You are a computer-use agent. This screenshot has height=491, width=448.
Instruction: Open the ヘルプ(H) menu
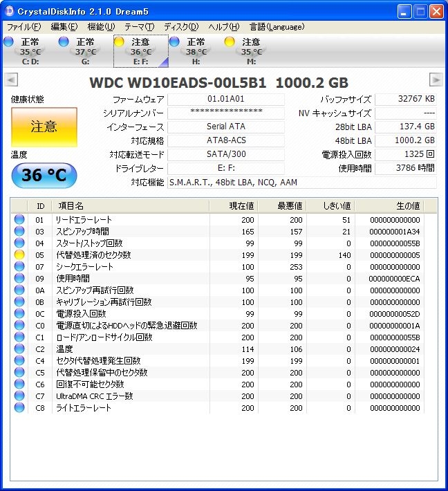click(223, 27)
